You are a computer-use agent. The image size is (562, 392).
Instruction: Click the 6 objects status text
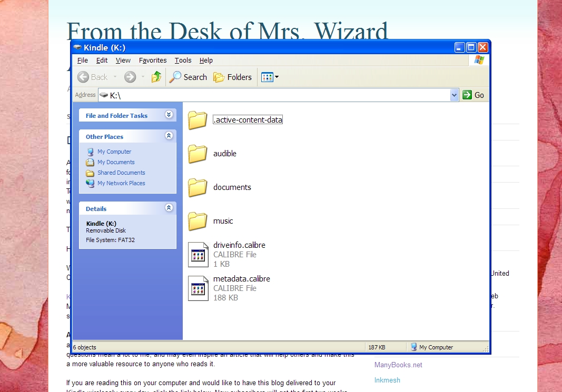pos(85,347)
